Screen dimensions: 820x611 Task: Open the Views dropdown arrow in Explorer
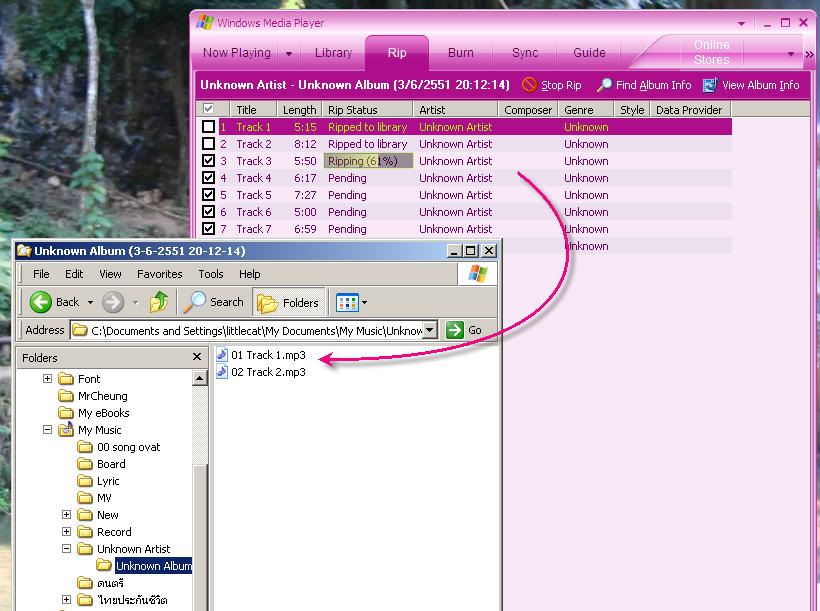[365, 302]
